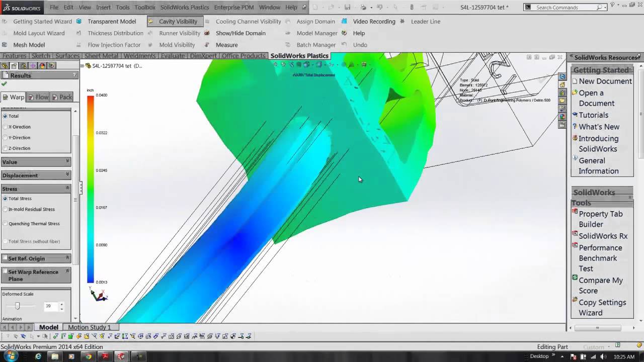The width and height of the screenshot is (644, 362).
Task: Open the Tutorials link
Action: coord(593,115)
